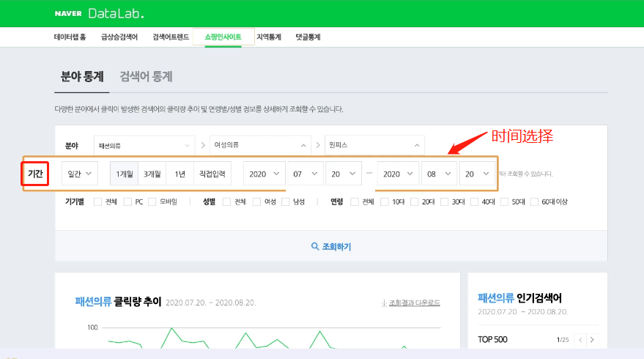
Task: Check the 30대 age checkbox
Action: tap(445, 201)
